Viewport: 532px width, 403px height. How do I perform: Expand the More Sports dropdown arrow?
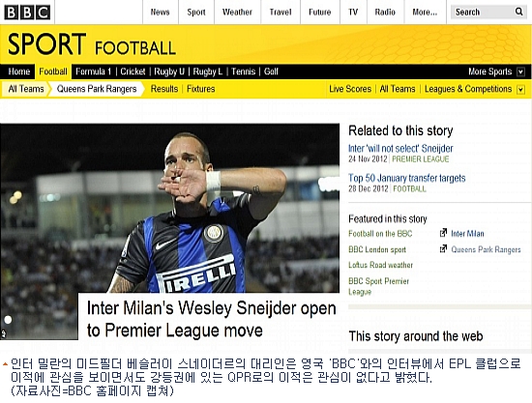click(520, 72)
